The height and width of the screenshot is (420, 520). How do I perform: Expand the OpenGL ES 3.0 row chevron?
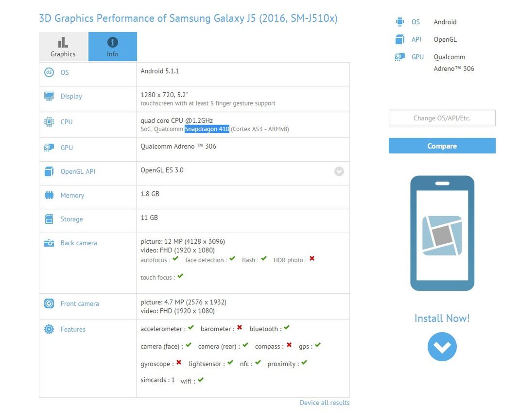339,171
